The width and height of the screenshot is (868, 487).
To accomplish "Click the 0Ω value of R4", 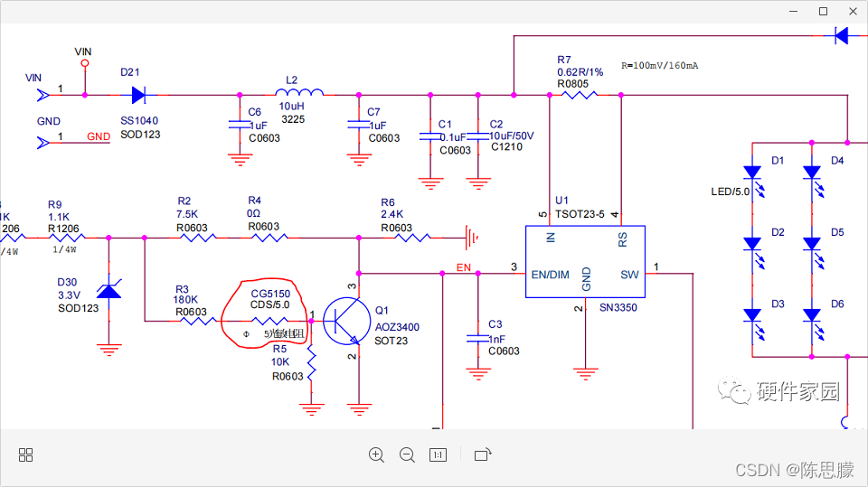I will coord(253,213).
